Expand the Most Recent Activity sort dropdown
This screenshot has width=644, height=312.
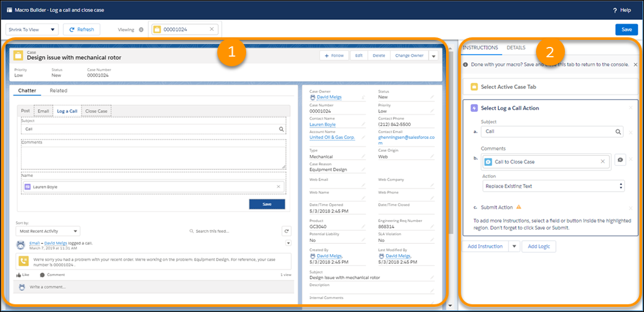(49, 231)
